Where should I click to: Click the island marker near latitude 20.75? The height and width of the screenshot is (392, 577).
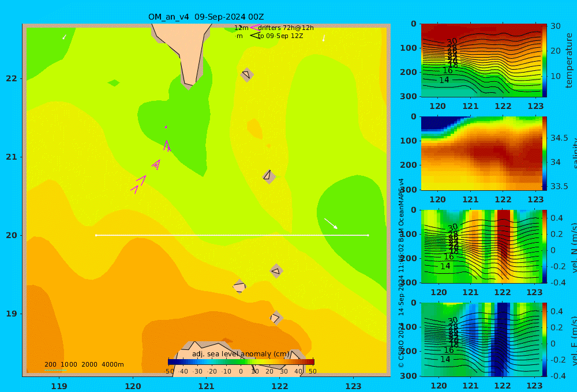click(x=268, y=176)
